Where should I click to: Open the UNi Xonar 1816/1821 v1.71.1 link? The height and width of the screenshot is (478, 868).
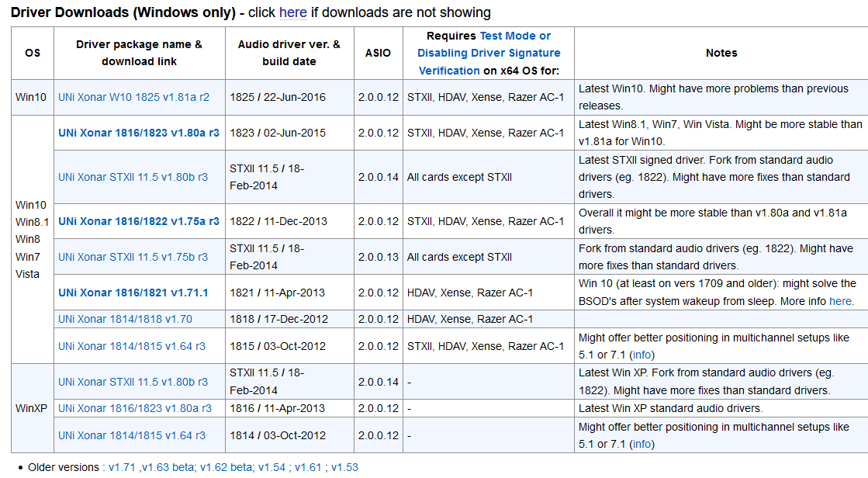coord(133,293)
